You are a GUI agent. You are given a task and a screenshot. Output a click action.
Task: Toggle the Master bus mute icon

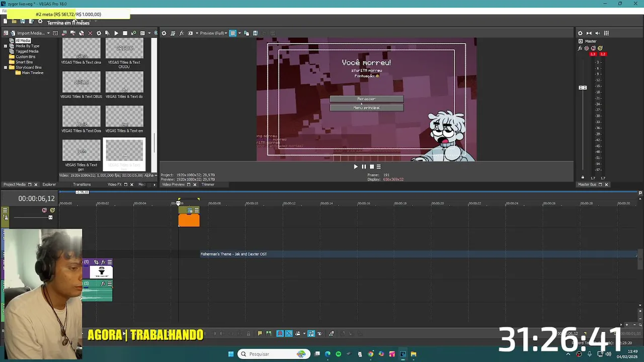(593, 48)
